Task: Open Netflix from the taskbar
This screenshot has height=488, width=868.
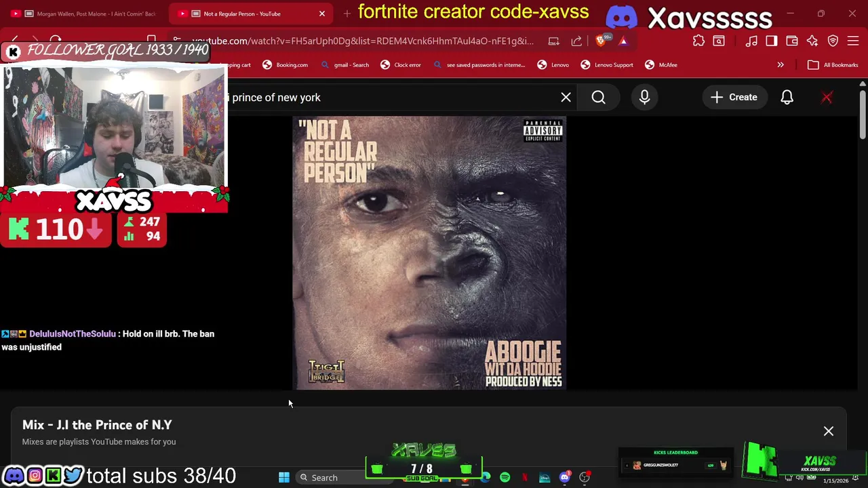Action: (524, 478)
